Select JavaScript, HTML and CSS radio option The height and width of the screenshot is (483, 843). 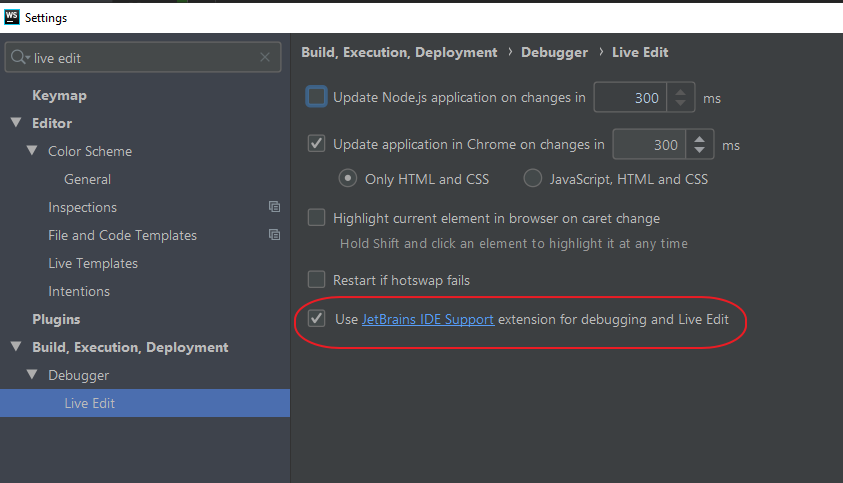click(x=533, y=179)
